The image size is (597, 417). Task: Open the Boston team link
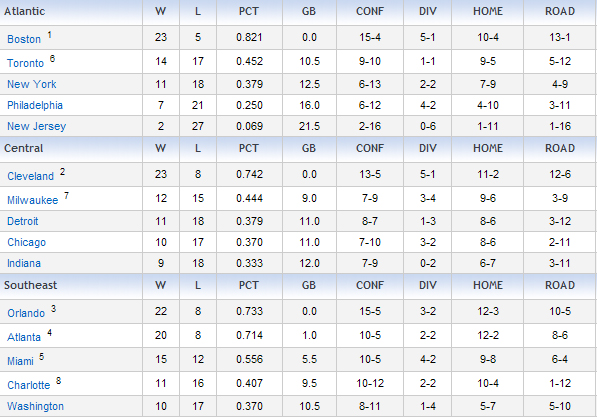click(x=24, y=39)
